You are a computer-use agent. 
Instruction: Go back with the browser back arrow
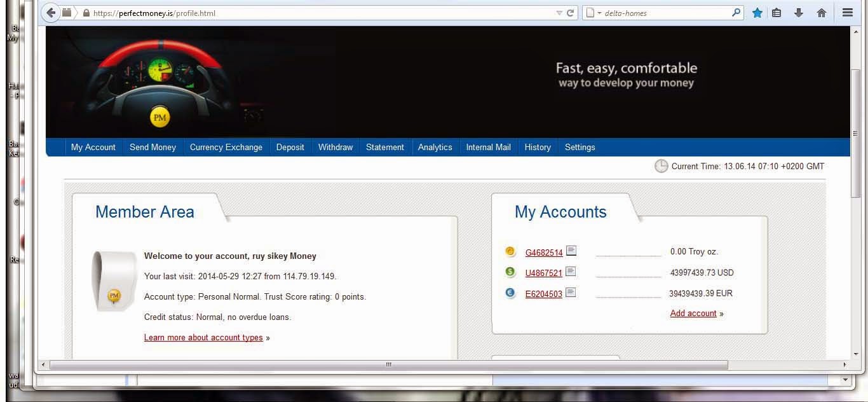coord(51,12)
